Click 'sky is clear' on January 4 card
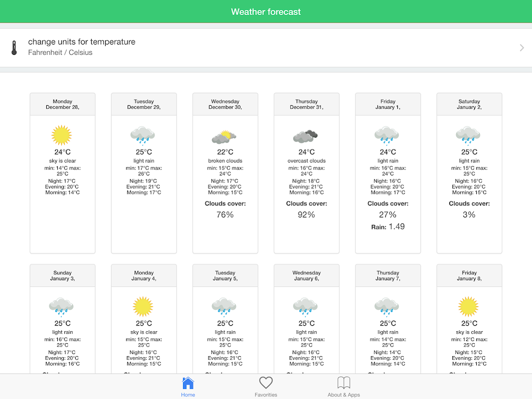Screen dimensions: 532x399 (x=144, y=332)
